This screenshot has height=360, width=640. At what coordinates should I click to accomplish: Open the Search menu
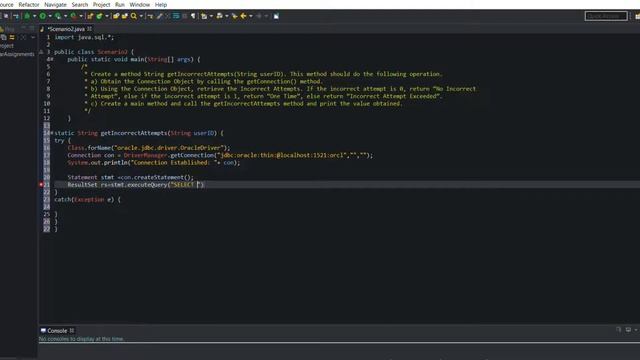pyautogui.click(x=80, y=4)
